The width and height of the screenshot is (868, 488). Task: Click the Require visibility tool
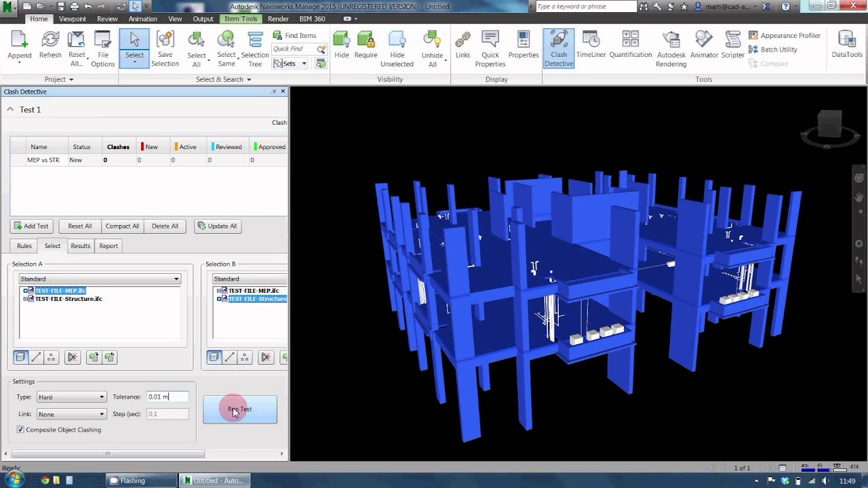pos(366,46)
